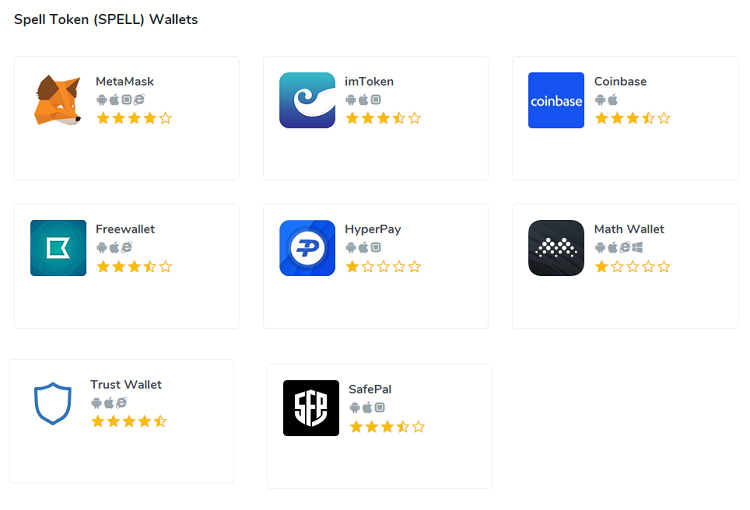
Task: Click the Coinbase wallet title
Action: click(x=620, y=81)
